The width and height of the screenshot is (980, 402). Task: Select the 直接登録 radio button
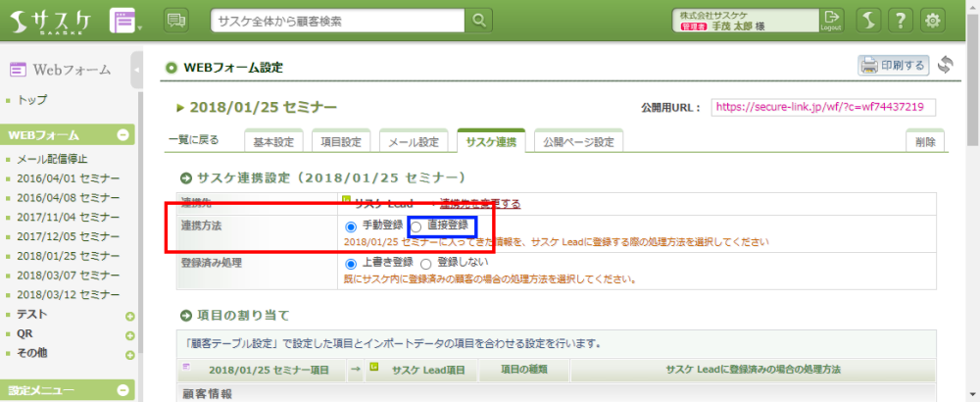416,226
